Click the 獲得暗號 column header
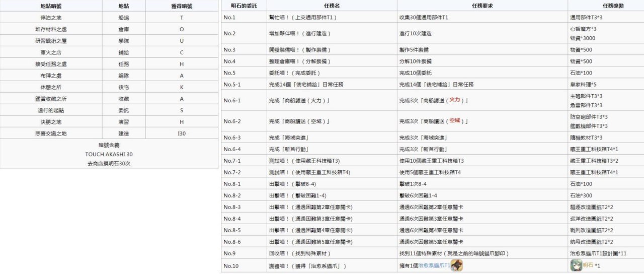This screenshot has width=644, height=275. click(x=182, y=6)
